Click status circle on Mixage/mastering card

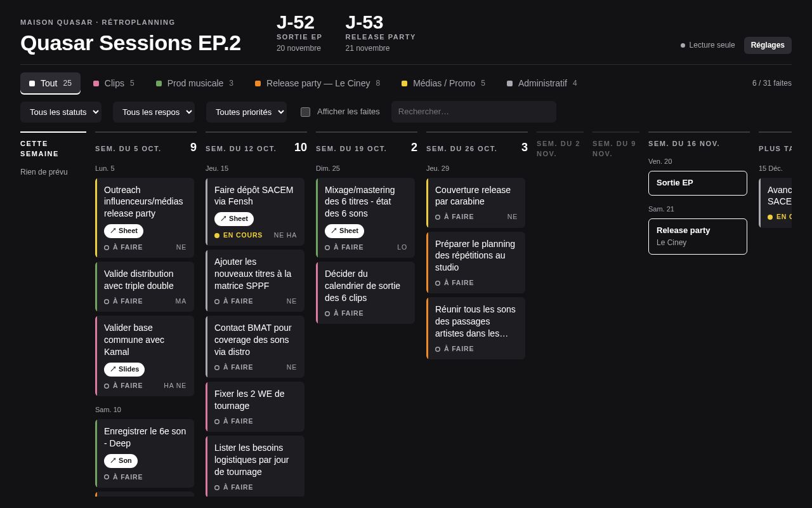click(x=327, y=248)
